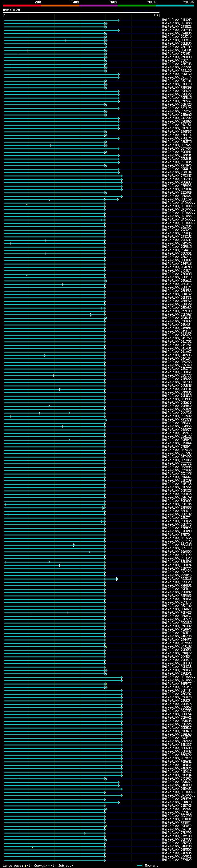Click the UniRef100_Q39257 label
The width and height of the screenshot is (197, 868).
[177, 111]
